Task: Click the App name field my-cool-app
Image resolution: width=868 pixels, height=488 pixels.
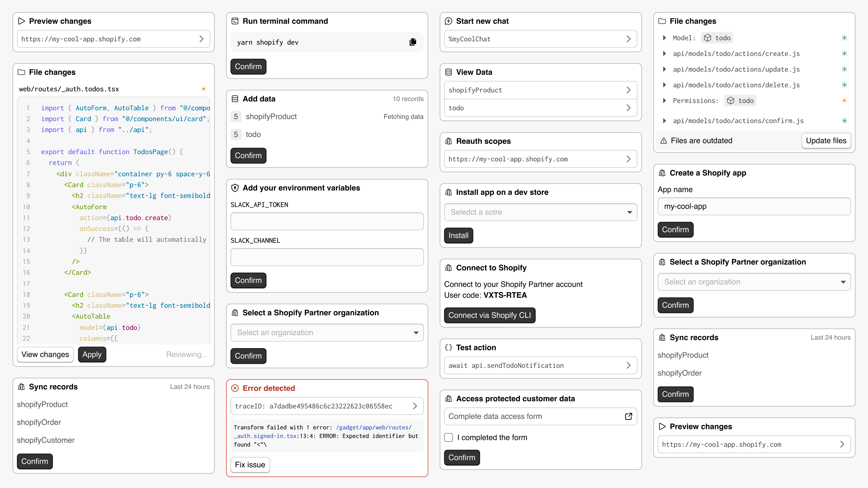Action: click(754, 206)
